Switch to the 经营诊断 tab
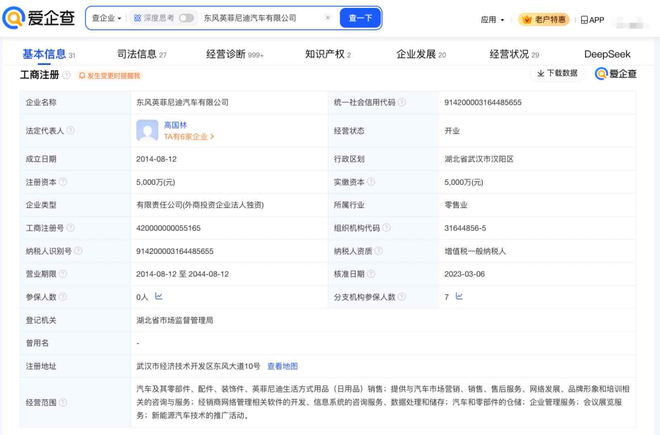660x435 pixels. tap(234, 54)
